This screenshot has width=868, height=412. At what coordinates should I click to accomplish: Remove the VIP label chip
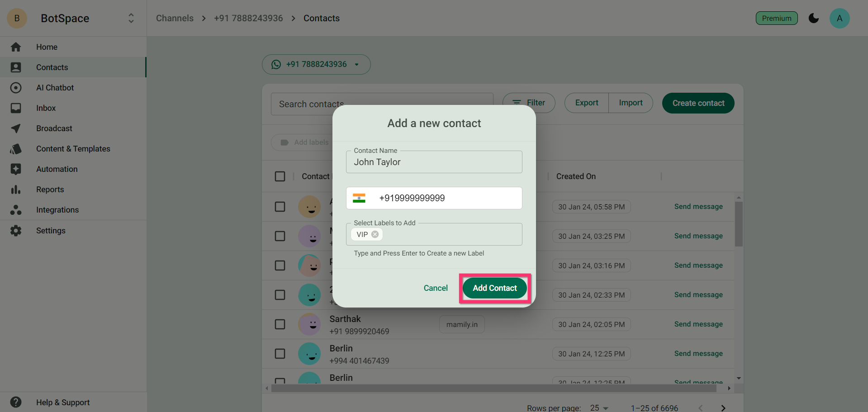(x=375, y=234)
